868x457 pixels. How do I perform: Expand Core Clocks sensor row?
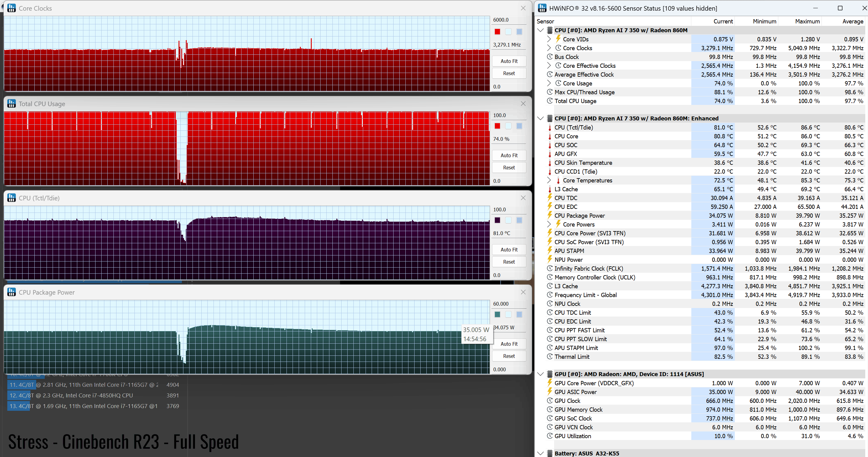[549, 48]
